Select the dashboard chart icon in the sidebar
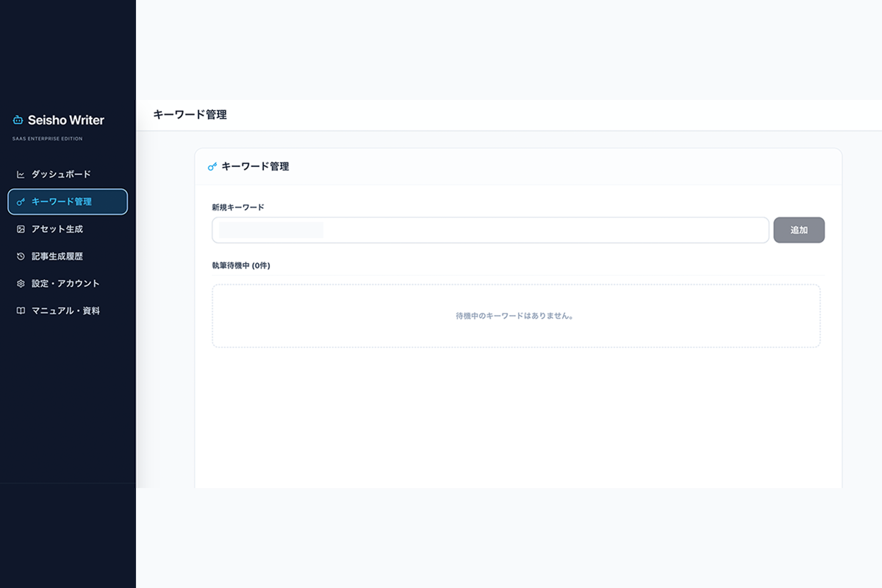Screen dimensions: 882x588 click(21, 173)
